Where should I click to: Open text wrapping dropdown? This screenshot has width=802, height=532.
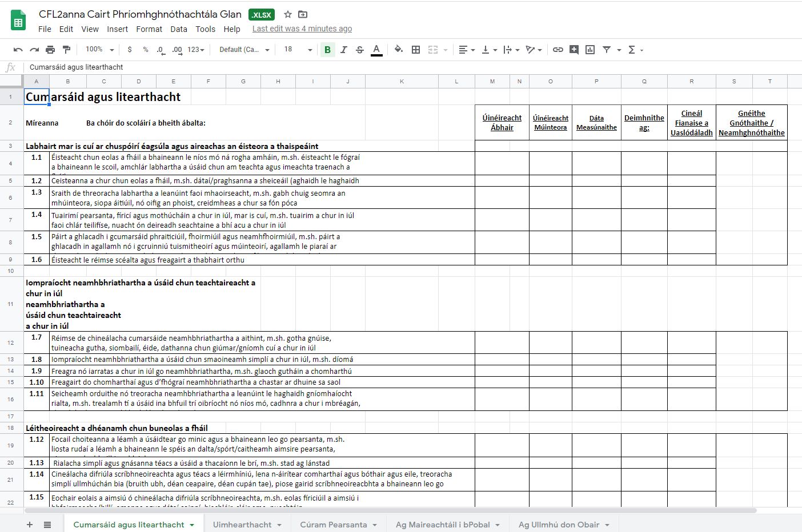click(511, 50)
